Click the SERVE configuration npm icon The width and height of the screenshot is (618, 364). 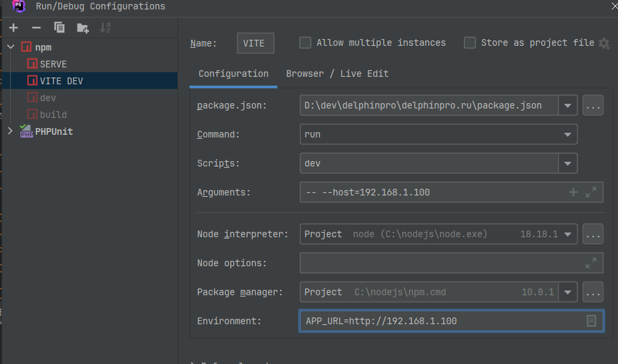pyautogui.click(x=32, y=63)
